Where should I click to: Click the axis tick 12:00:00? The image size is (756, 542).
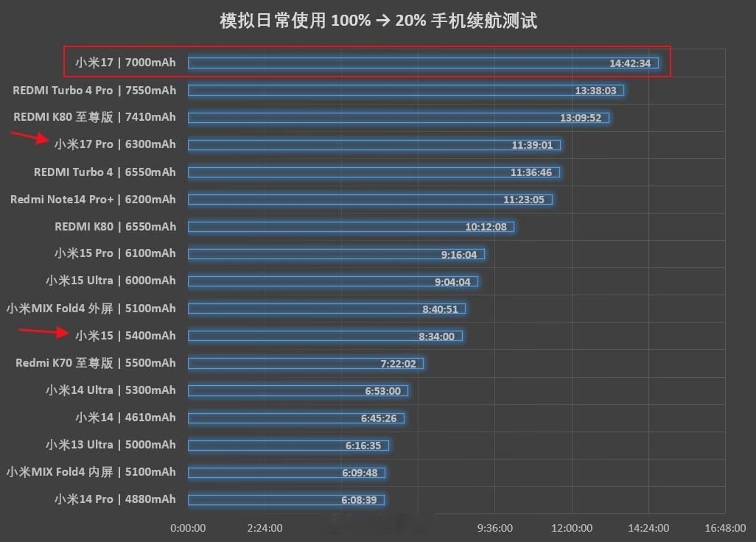tap(572, 528)
